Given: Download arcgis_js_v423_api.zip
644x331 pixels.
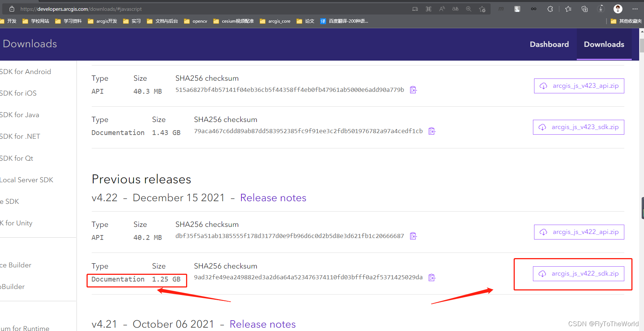Looking at the screenshot, I should click(x=579, y=86).
